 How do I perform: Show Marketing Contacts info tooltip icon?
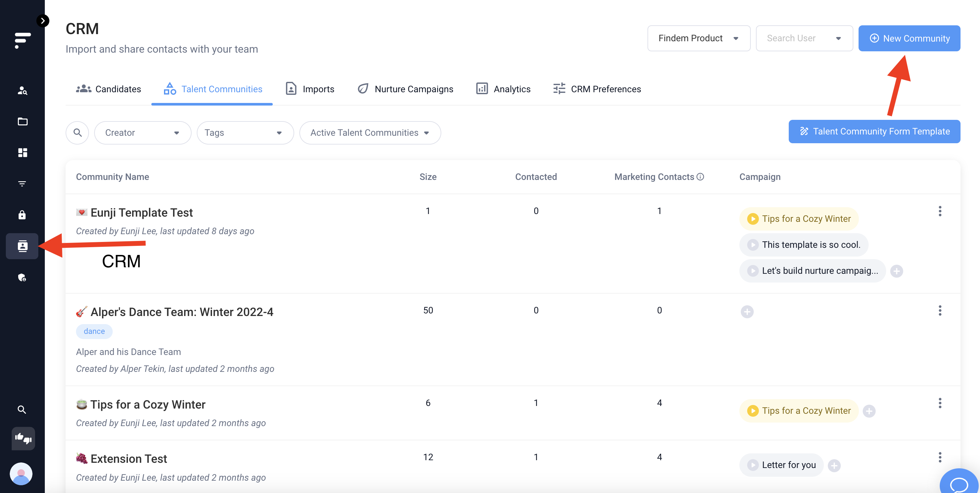click(x=700, y=177)
